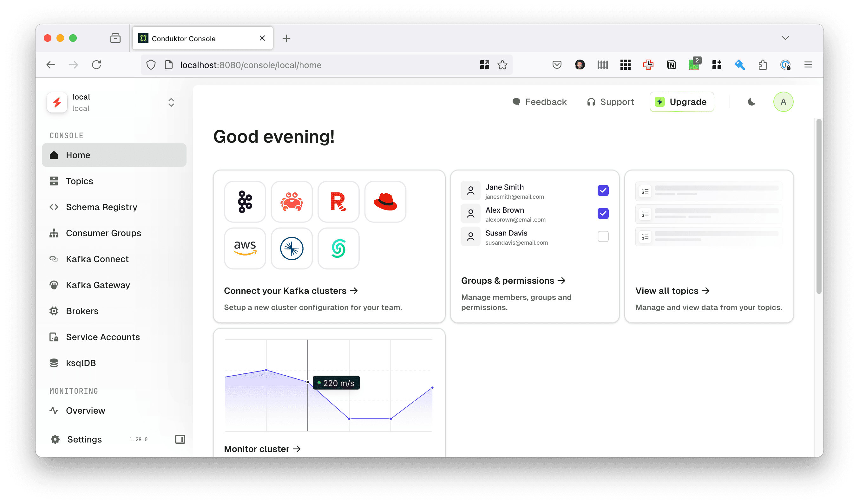Choose the red crab cluster provider icon
859x504 pixels.
292,202
